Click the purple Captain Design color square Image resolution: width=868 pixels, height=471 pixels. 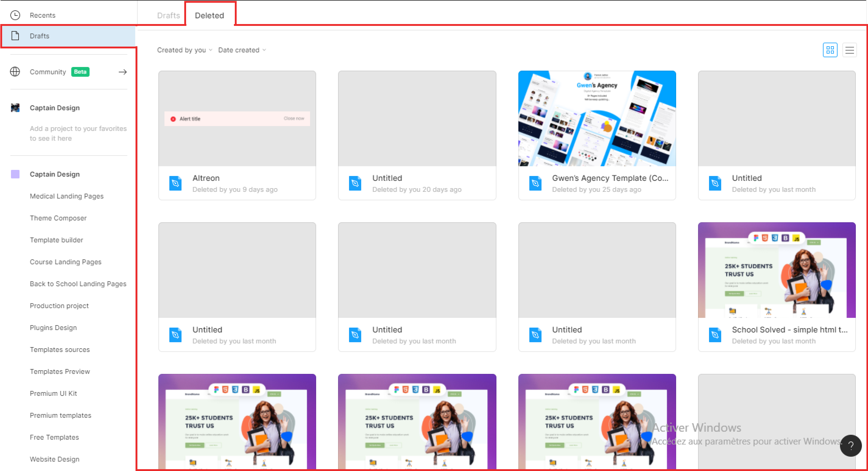coord(15,174)
